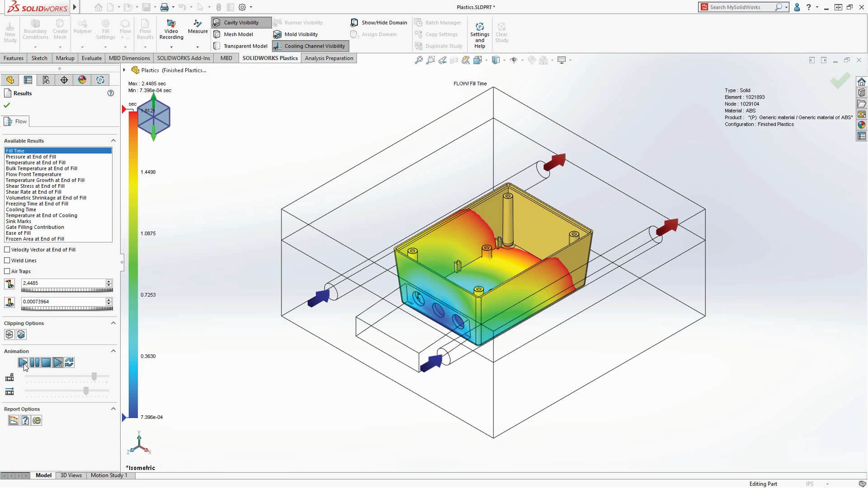Stop the animation
Screen dimensions: 868x488
(x=47, y=363)
